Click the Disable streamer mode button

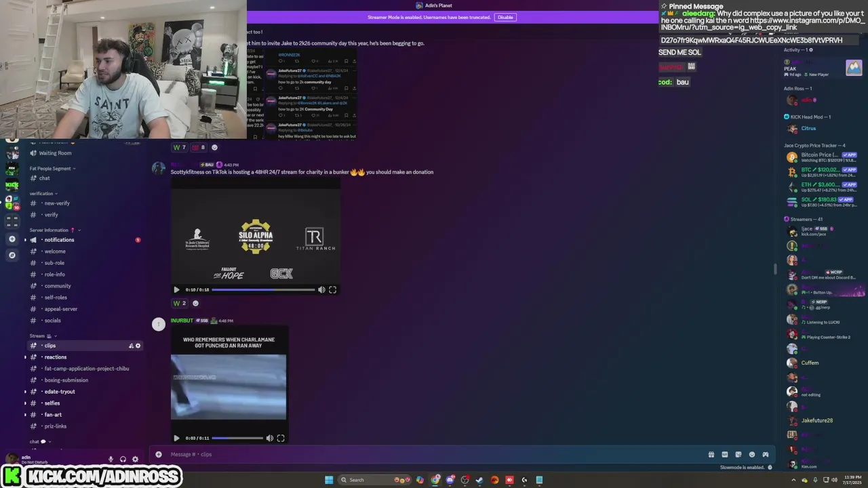[505, 17]
